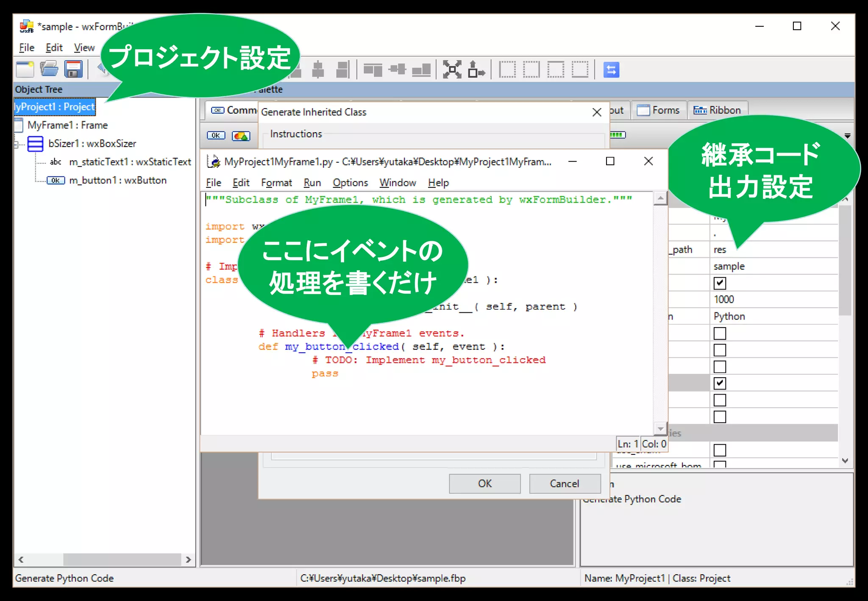Click the Cancel button in the dialog
Screen dimensions: 868x601
point(564,484)
